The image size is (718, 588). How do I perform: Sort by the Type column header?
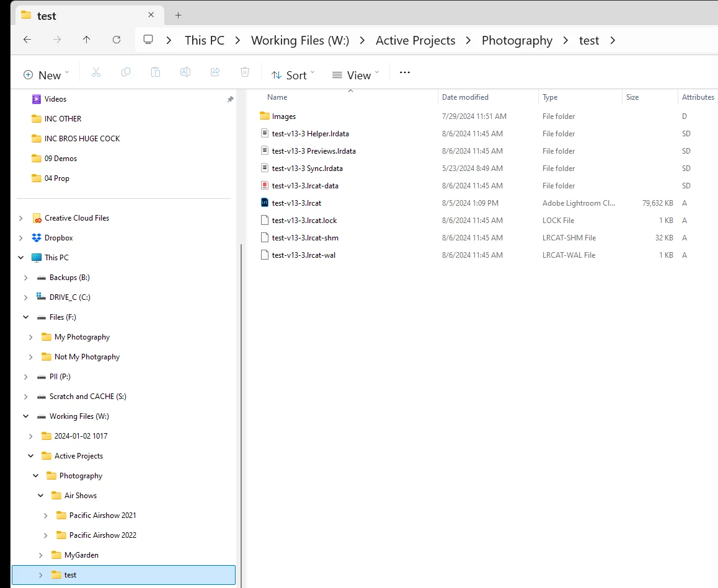(x=550, y=97)
